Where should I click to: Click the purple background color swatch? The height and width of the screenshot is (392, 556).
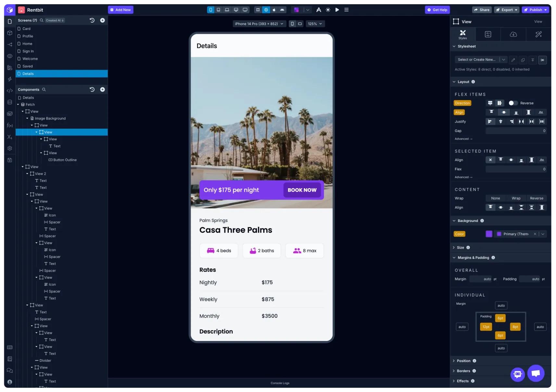click(x=489, y=234)
